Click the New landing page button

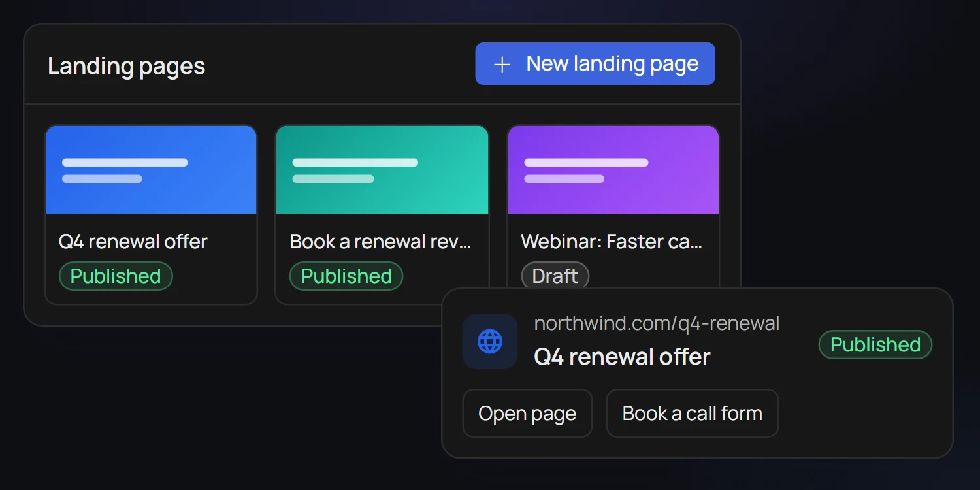tap(595, 64)
